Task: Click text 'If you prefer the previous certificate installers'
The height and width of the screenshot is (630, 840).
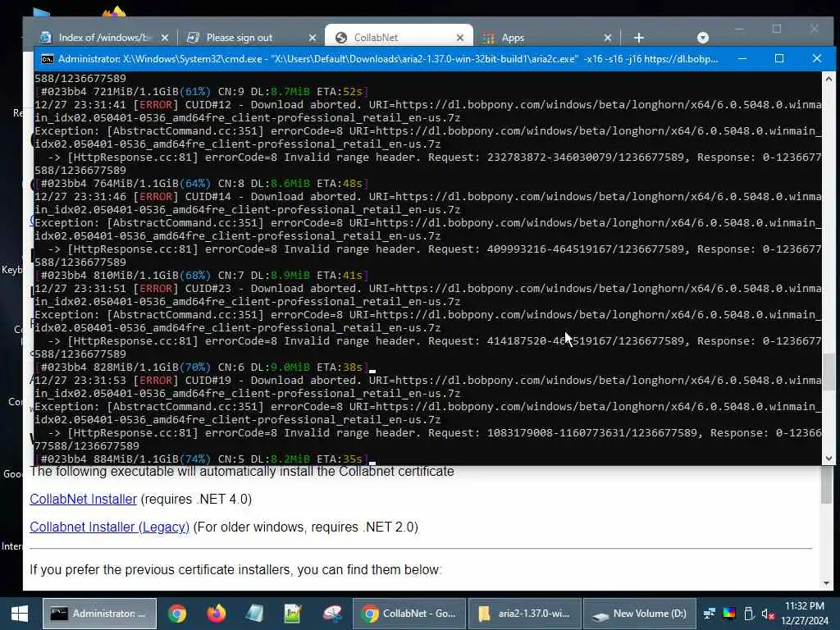Action: click(162, 569)
